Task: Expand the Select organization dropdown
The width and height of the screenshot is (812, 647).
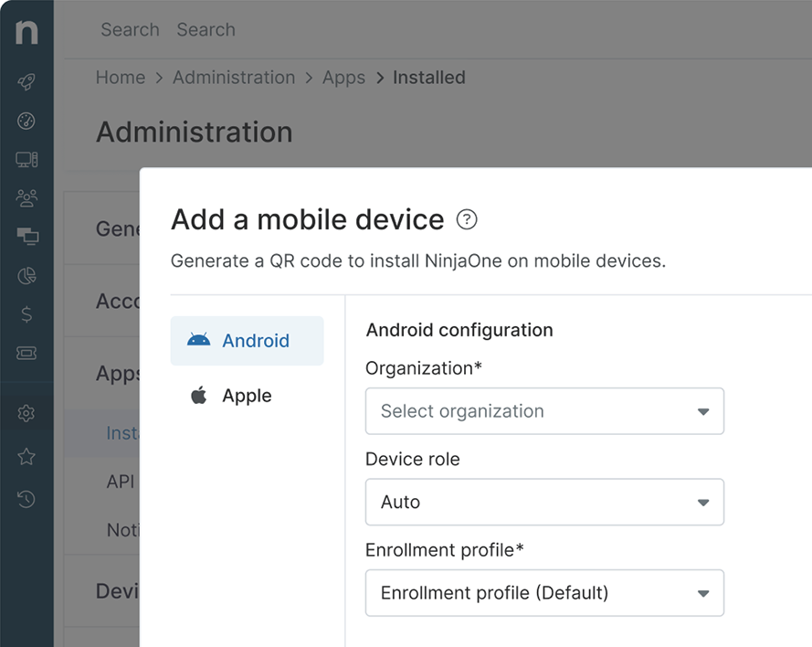Action: [544, 411]
